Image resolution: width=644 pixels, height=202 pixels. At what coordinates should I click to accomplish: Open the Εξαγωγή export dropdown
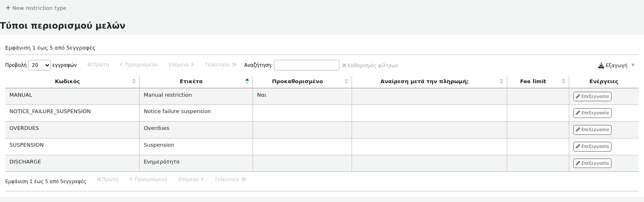616,65
